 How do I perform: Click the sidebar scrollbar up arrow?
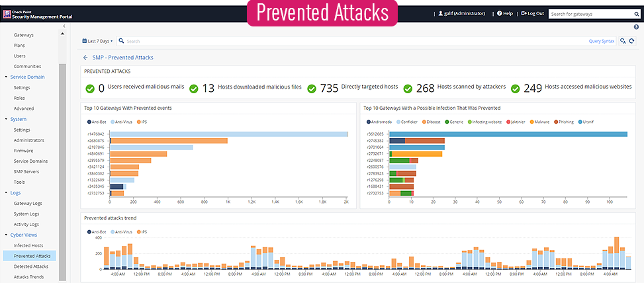pos(62,34)
